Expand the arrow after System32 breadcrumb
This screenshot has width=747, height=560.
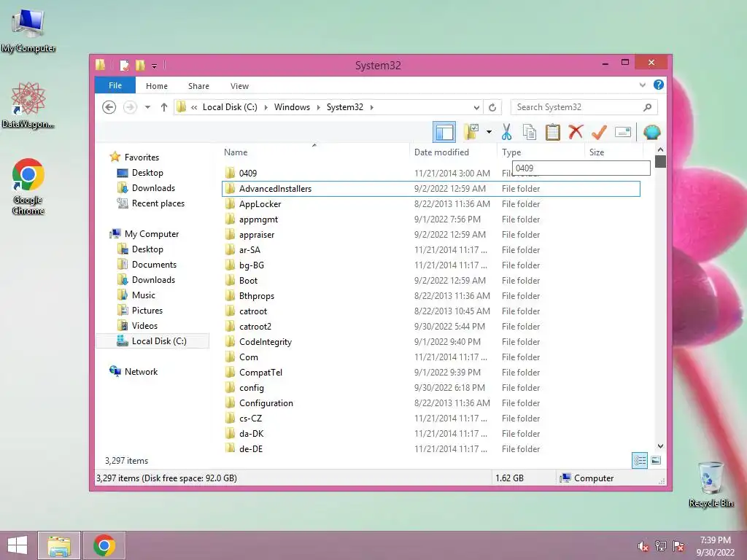click(371, 107)
